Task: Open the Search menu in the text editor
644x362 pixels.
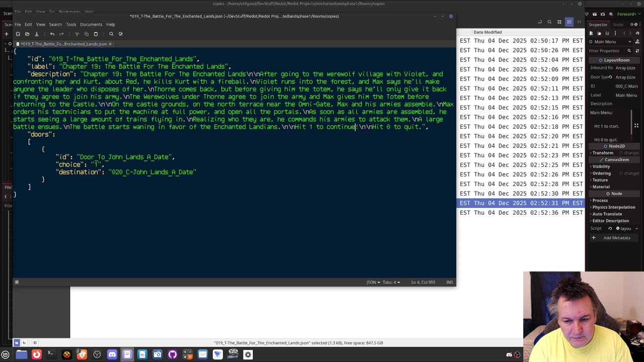Action: point(55,24)
